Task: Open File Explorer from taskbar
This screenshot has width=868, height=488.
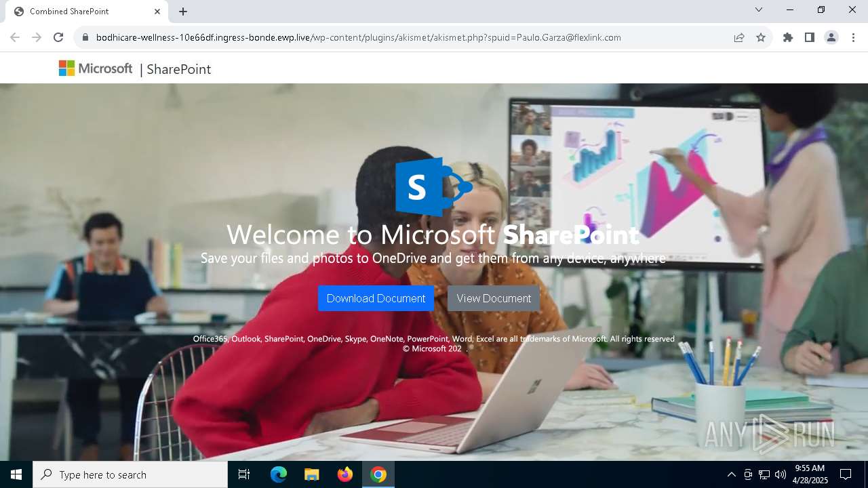Action: click(x=311, y=474)
